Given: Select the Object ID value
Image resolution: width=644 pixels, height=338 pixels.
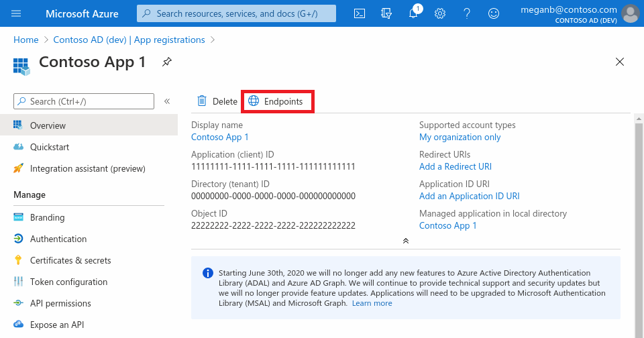Looking at the screenshot, I should coord(273,225).
